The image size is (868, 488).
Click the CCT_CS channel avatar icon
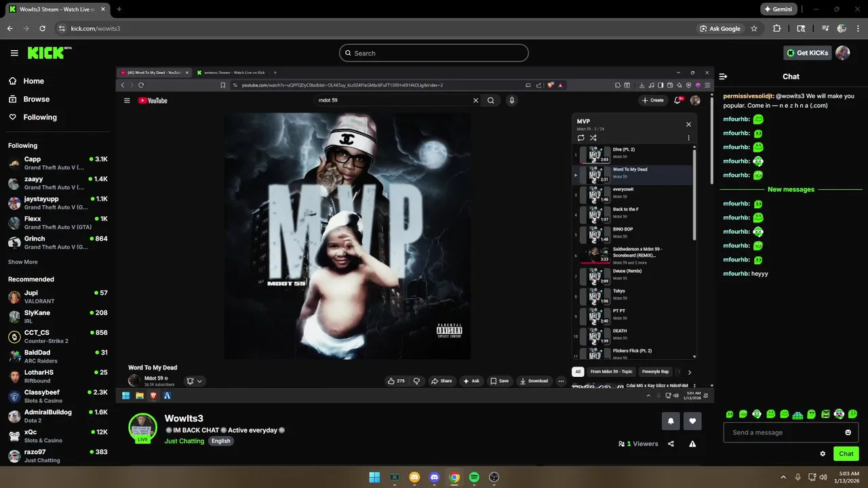coord(14,336)
